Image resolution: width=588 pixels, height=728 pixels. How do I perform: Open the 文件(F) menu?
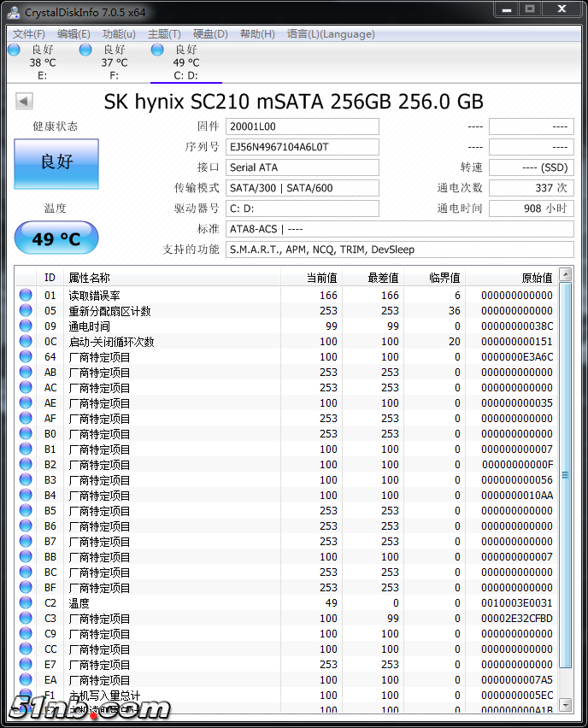(28, 34)
